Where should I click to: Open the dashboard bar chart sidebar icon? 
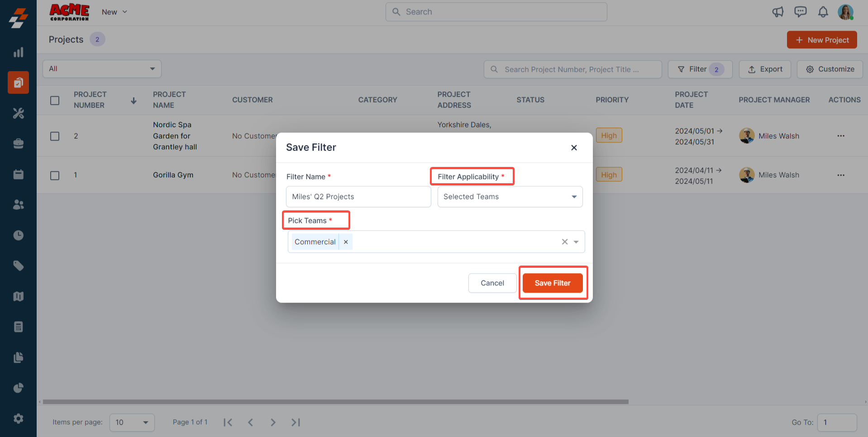[x=18, y=52]
